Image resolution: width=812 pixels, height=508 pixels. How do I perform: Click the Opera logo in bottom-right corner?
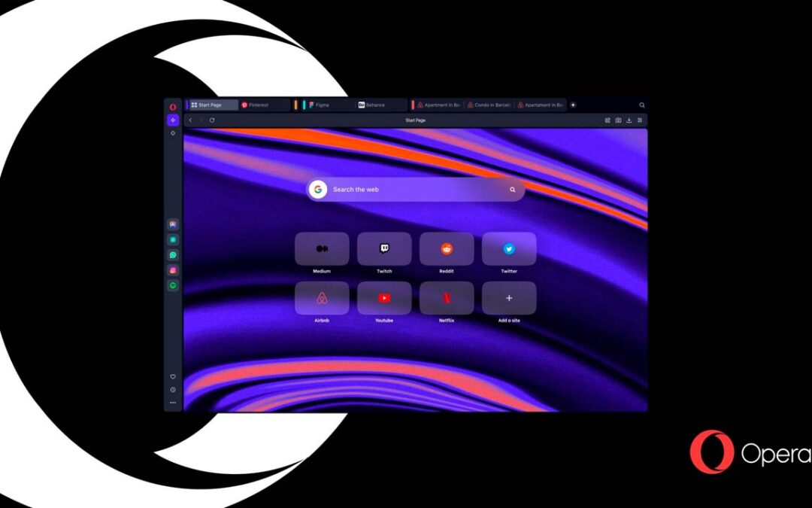[x=751, y=452]
